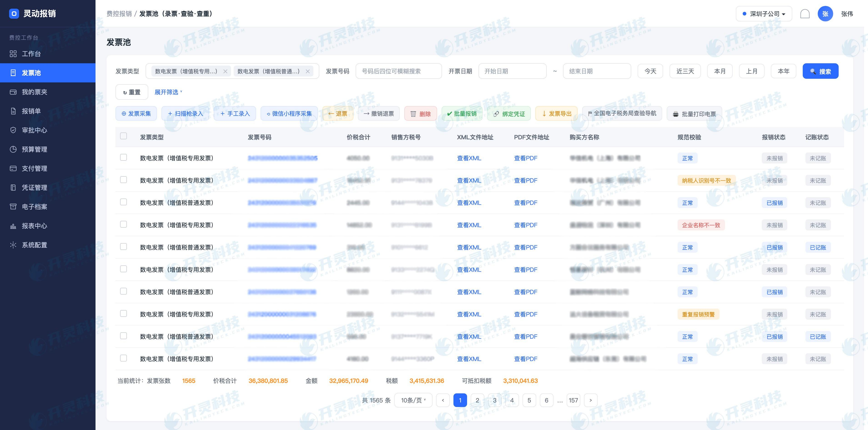Check the 重复报销预警 row checkbox
Image resolution: width=868 pixels, height=430 pixels.
pos(124,314)
